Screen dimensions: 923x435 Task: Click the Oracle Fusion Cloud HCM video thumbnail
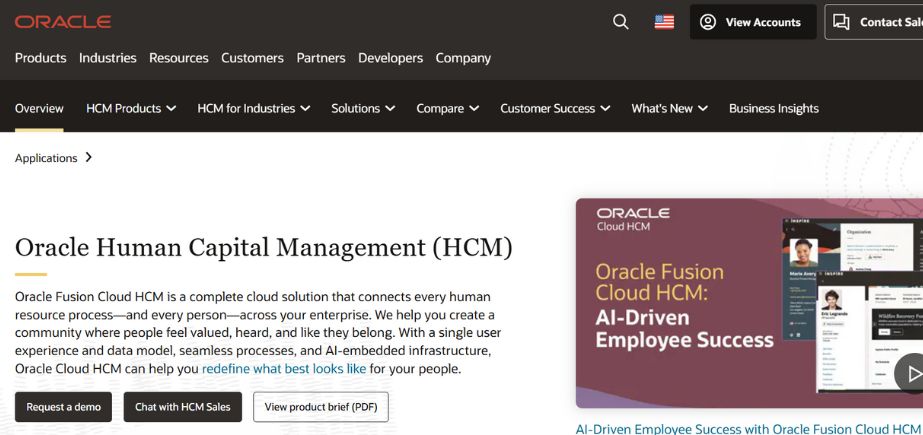pyautogui.click(x=749, y=303)
